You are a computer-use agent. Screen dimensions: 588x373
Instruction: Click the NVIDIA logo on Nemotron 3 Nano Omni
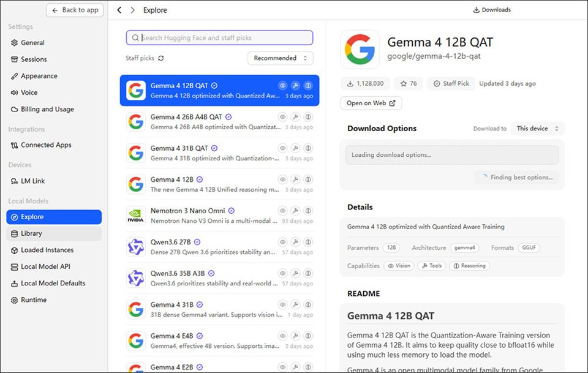point(136,216)
